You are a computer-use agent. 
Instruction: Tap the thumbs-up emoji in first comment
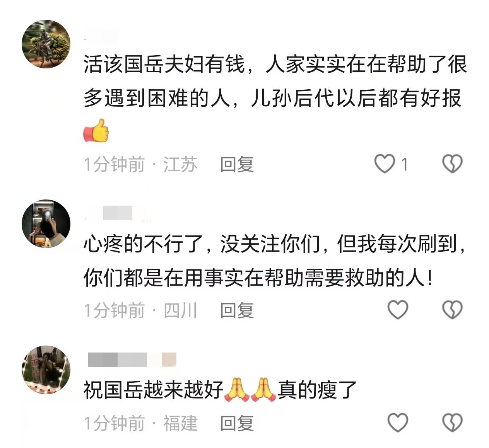96,131
